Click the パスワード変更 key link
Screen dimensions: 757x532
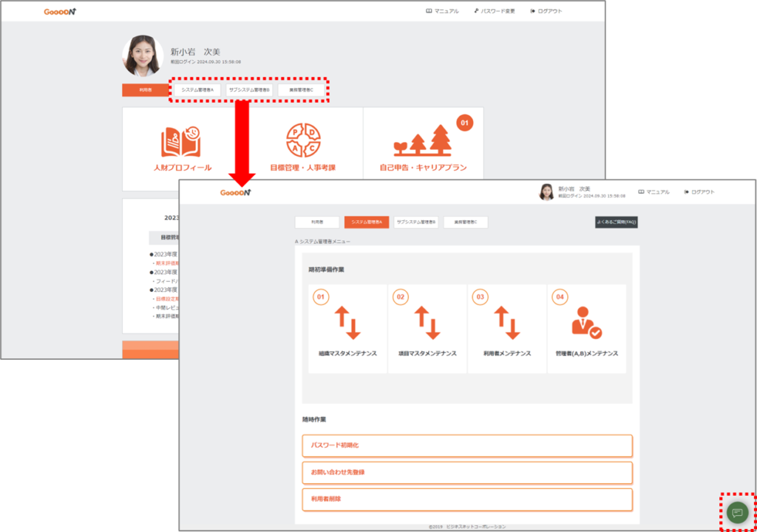495,11
